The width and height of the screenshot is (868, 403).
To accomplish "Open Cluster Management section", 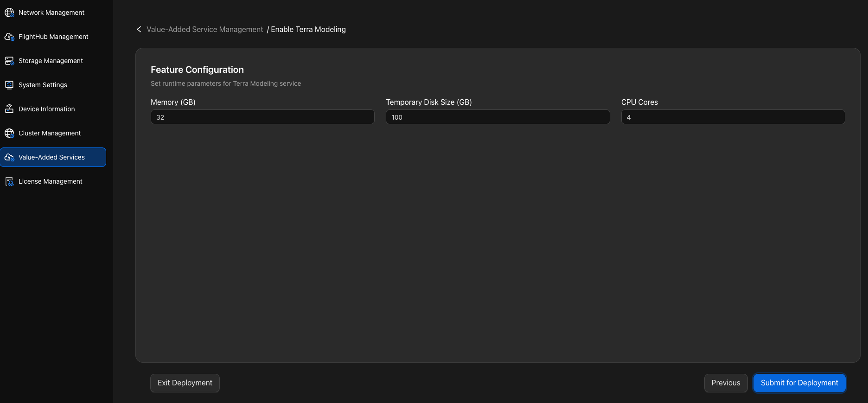I will click(53, 133).
